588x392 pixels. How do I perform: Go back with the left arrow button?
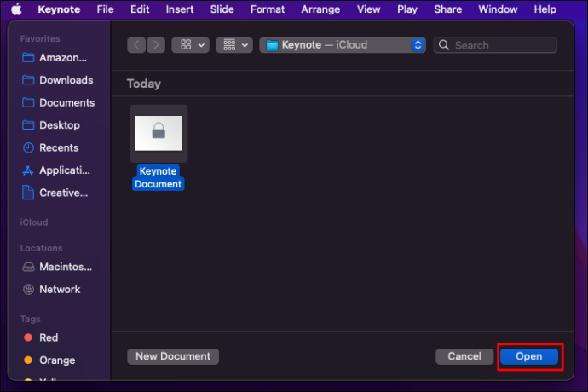point(136,45)
